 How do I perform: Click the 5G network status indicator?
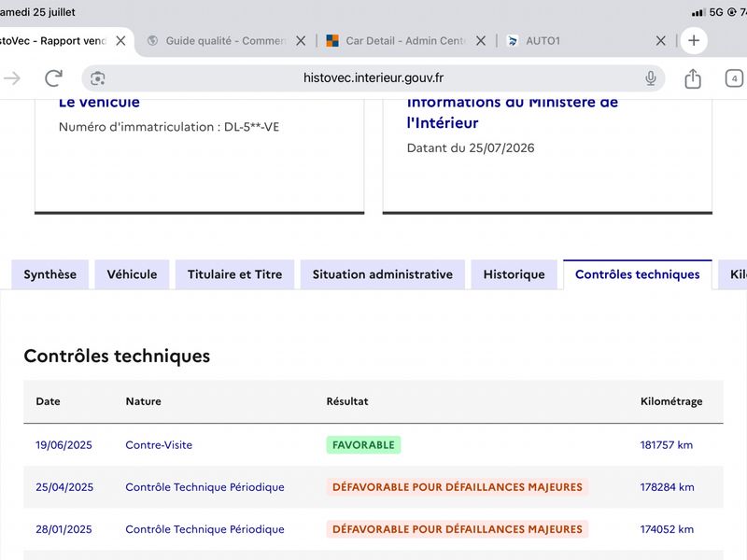point(716,12)
